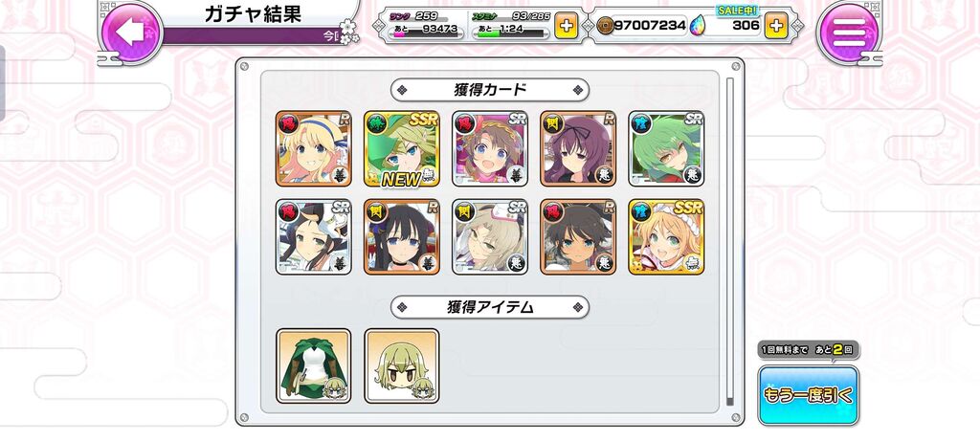Click the もう一度引く draw again button
The image size is (980, 441).
tap(808, 395)
